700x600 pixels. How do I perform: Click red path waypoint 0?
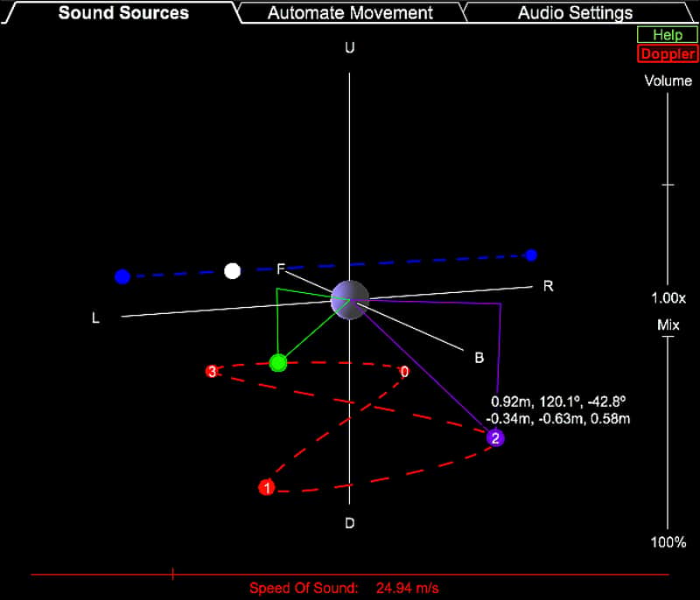(x=404, y=371)
